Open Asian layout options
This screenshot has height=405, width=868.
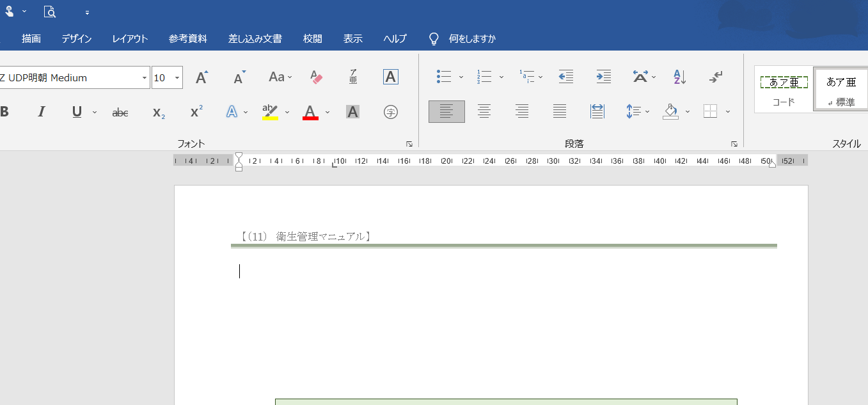pos(644,77)
